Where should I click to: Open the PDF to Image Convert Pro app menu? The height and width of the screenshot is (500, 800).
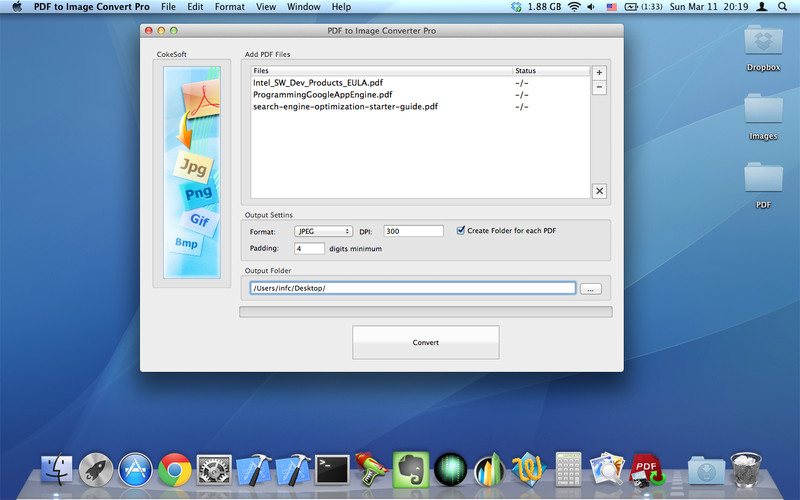point(92,7)
